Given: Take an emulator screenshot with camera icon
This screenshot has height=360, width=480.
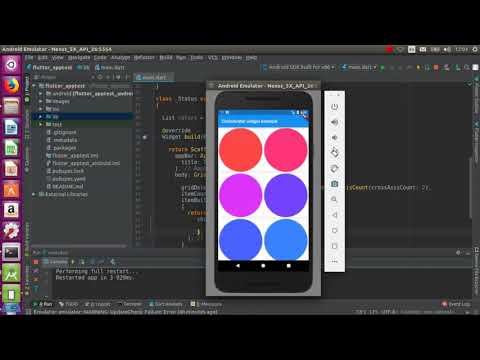Looking at the screenshot, I should pyautogui.click(x=334, y=184).
